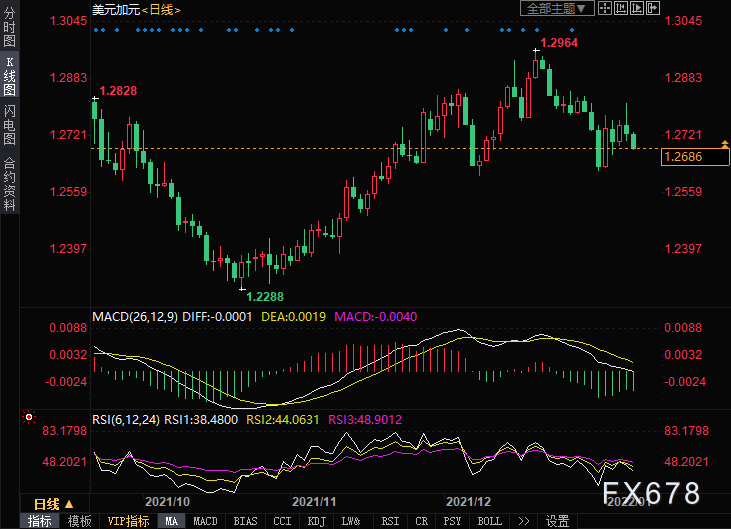Image resolution: width=731 pixels, height=529 pixels.
Task: Click the crosshair cursor icon in top toolbar
Action: click(603, 8)
